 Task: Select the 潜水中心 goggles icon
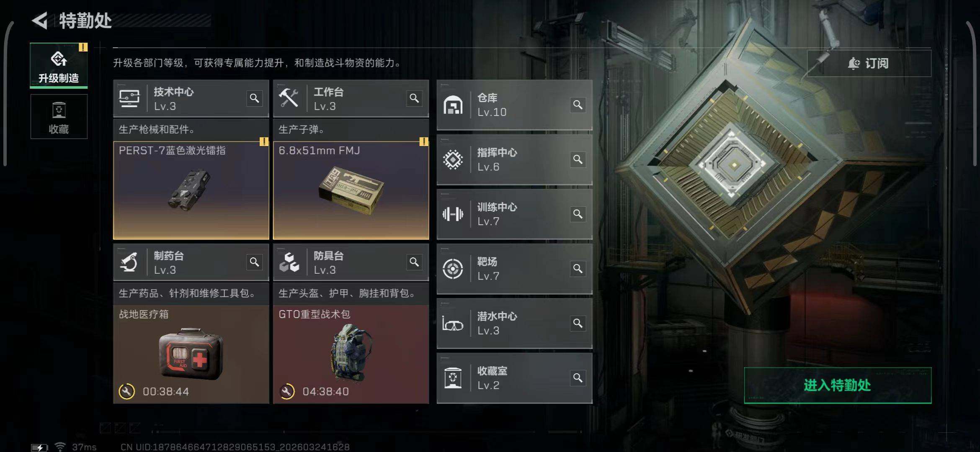pyautogui.click(x=453, y=324)
